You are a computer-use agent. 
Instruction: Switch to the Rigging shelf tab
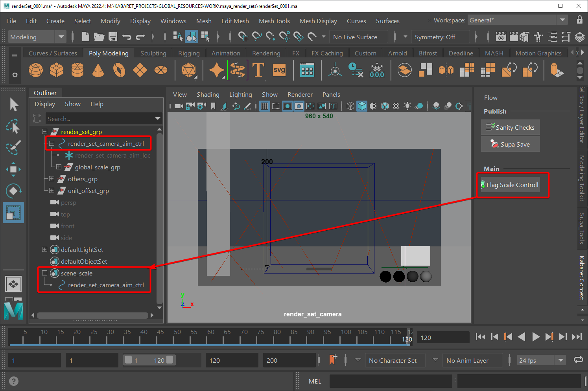point(189,53)
